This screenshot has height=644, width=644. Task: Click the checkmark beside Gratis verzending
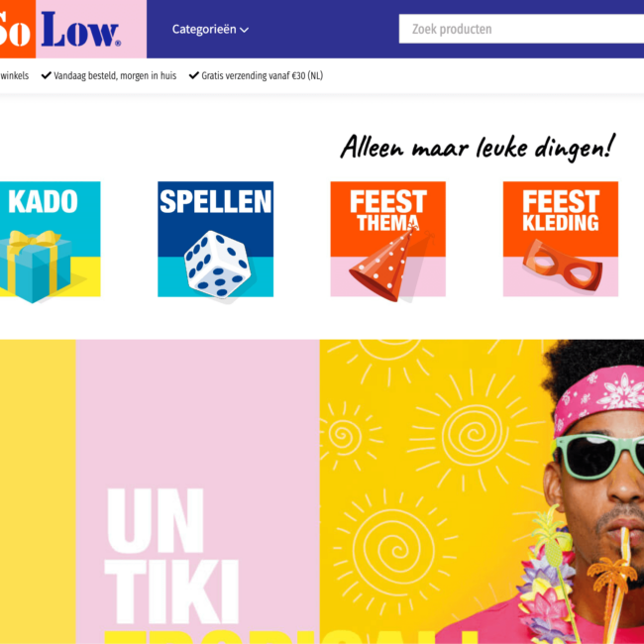click(194, 75)
